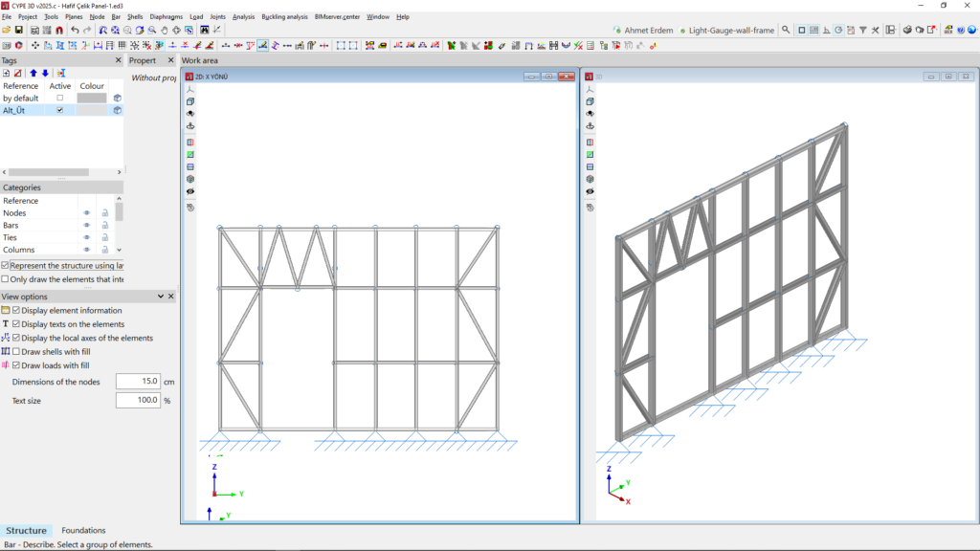Add a new tag in Tags panel
This screenshot has height=551, width=980.
(7, 73)
